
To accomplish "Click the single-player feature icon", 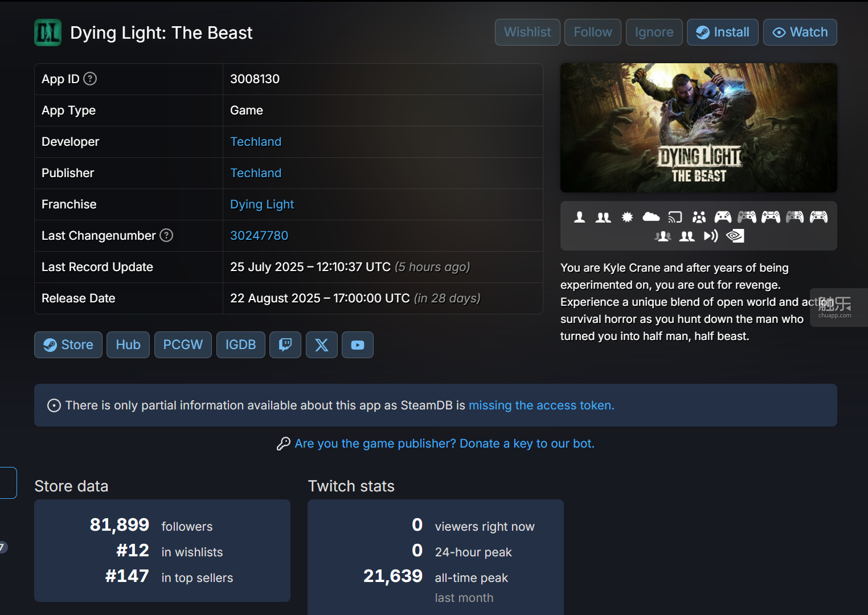I will (579, 217).
